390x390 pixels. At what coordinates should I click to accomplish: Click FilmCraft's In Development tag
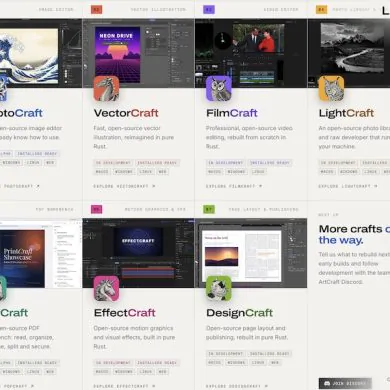tap(225, 163)
